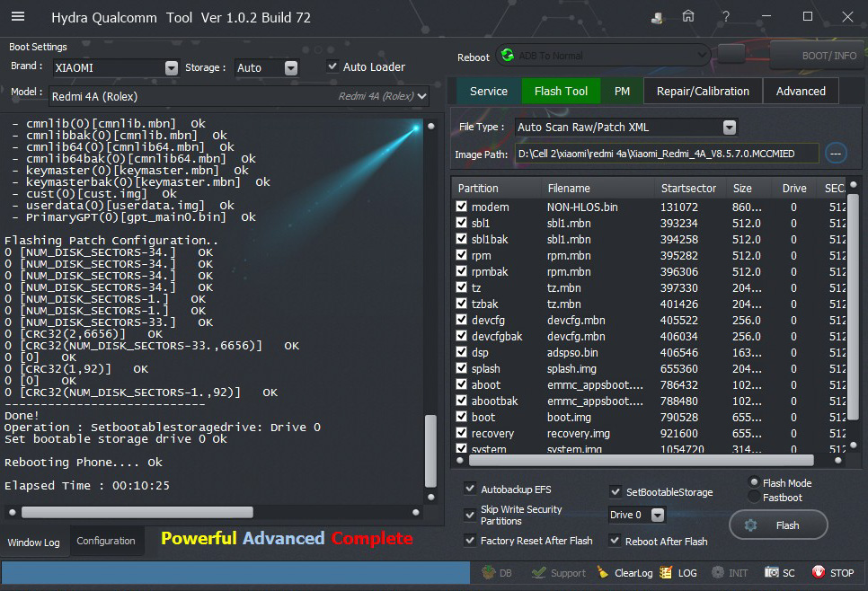The height and width of the screenshot is (591, 868).
Task: Select the devcfgbak partition row label
Action: (497, 336)
